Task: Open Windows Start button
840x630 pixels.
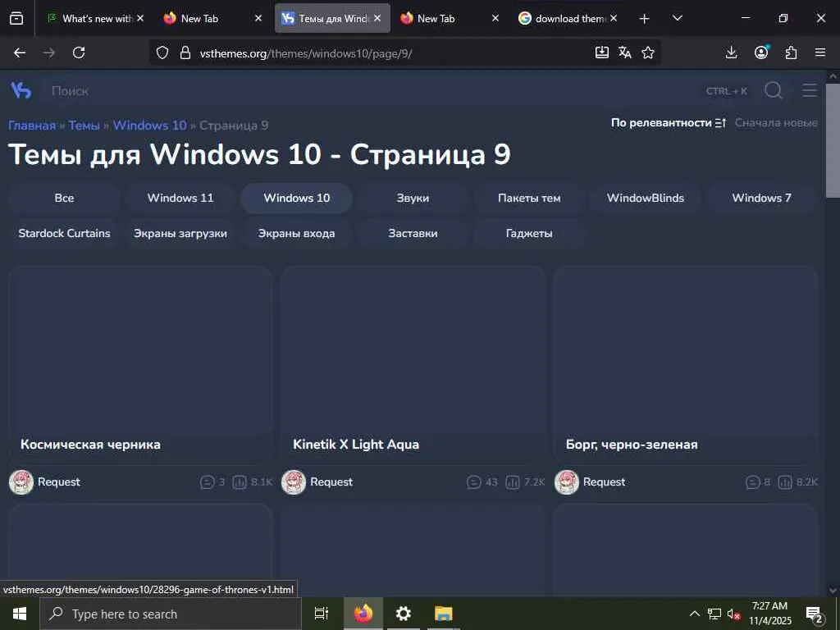Action: coord(20,614)
